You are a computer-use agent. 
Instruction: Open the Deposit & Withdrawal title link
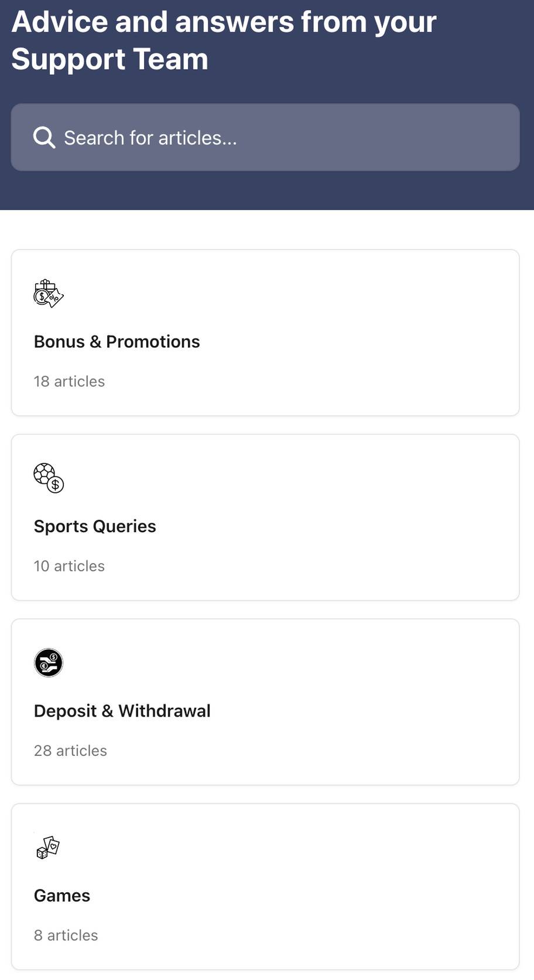point(122,711)
